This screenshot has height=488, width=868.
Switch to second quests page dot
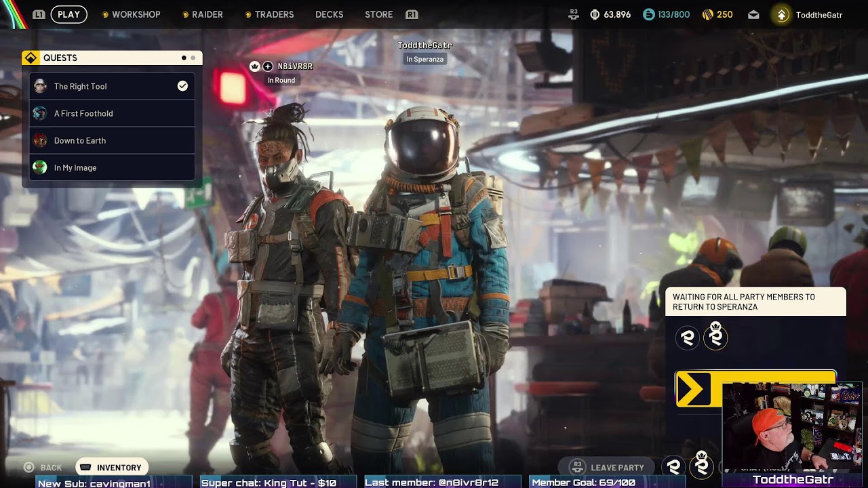[193, 58]
